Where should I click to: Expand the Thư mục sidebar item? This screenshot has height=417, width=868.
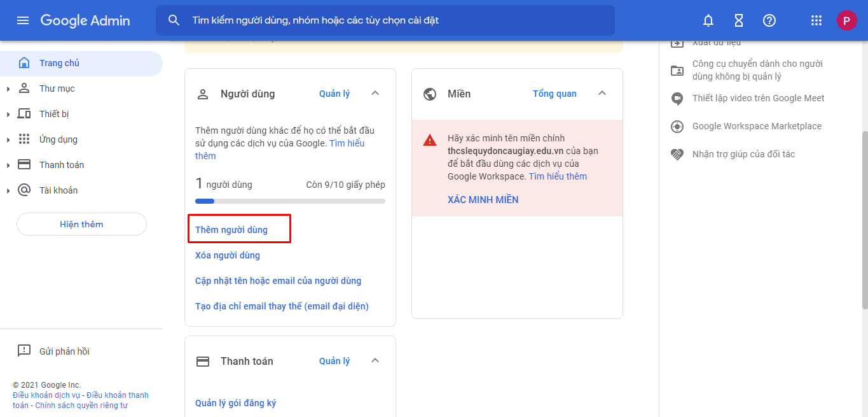coord(8,88)
